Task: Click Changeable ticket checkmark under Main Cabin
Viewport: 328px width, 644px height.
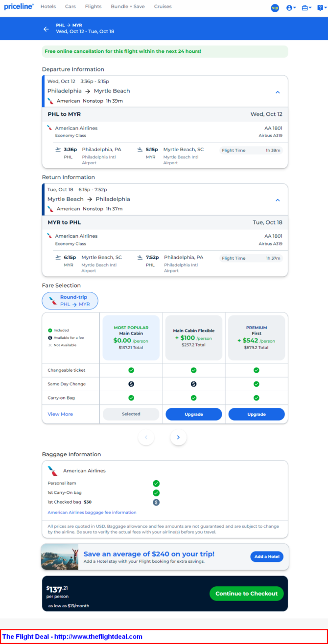Action: pos(131,370)
